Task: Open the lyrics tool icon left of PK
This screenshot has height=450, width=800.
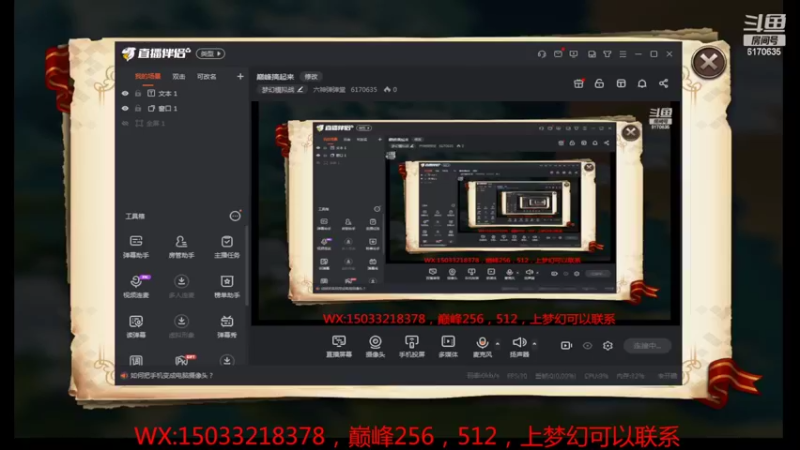Action: click(136, 360)
